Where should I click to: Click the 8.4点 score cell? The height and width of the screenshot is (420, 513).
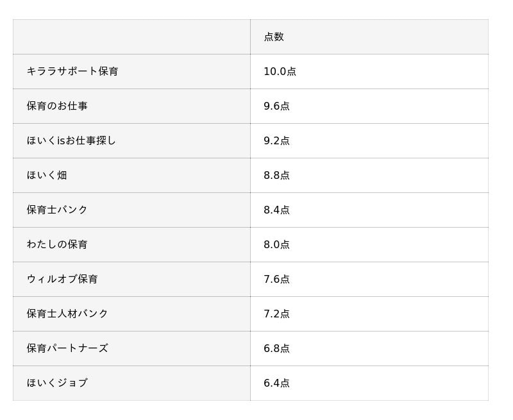pyautogui.click(x=276, y=210)
